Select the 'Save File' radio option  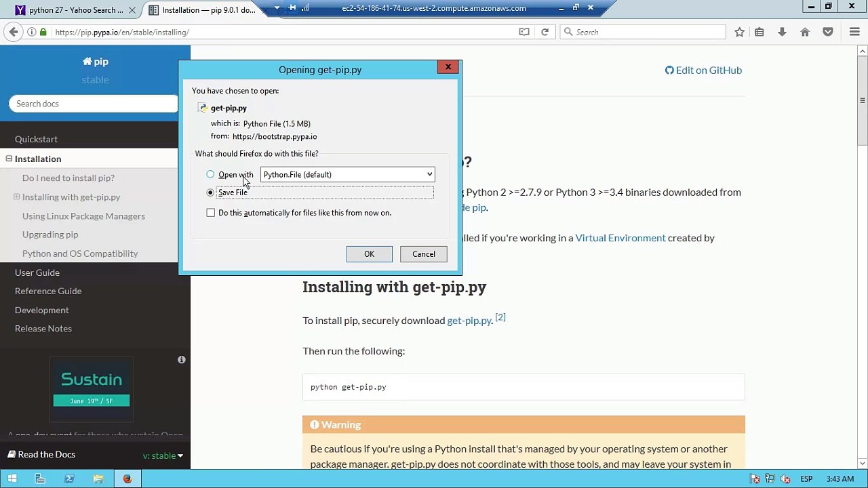pos(210,192)
